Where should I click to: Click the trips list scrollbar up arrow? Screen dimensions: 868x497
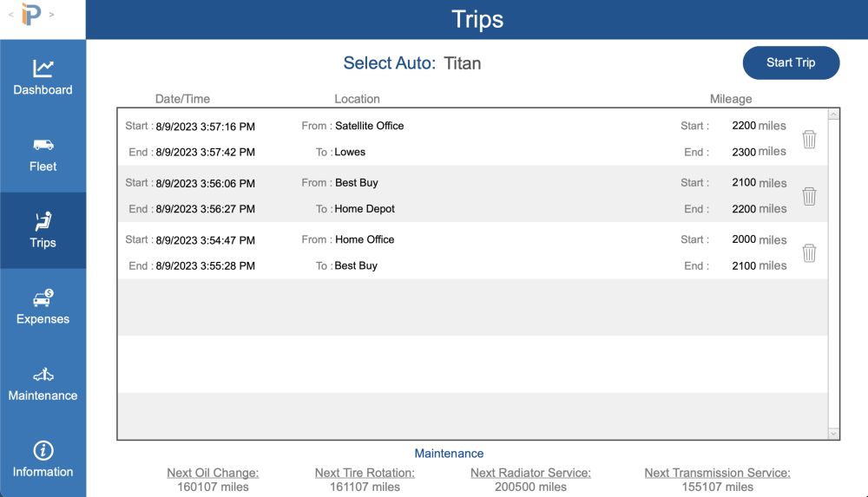(834, 114)
